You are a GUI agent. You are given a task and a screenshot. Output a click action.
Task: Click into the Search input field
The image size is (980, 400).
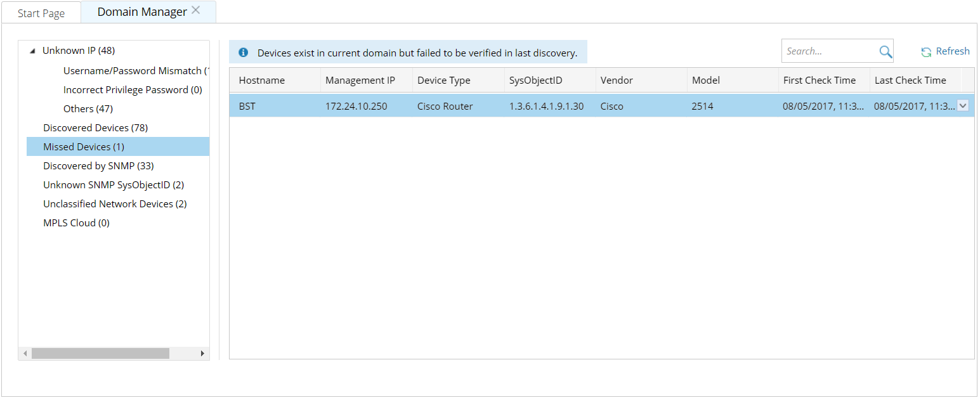pos(828,51)
